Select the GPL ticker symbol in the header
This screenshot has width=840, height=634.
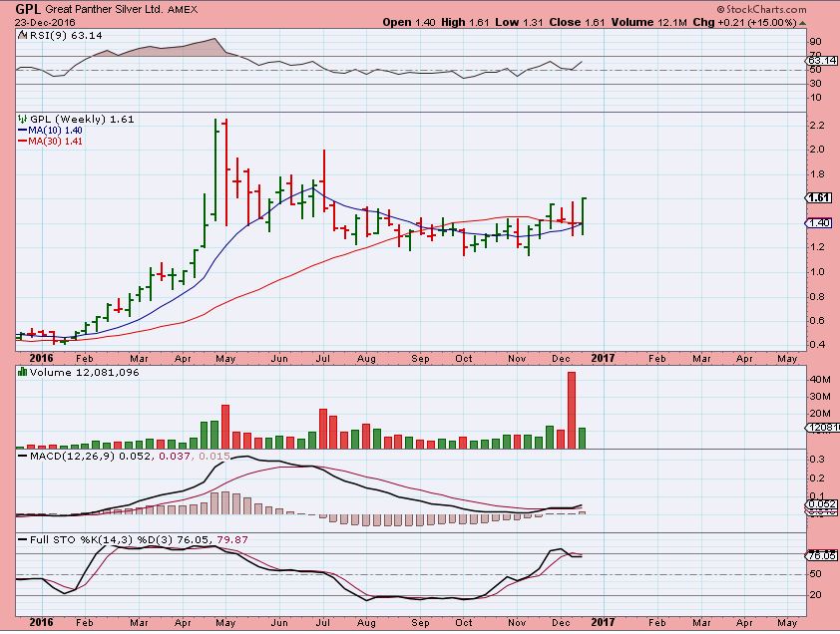coord(28,9)
